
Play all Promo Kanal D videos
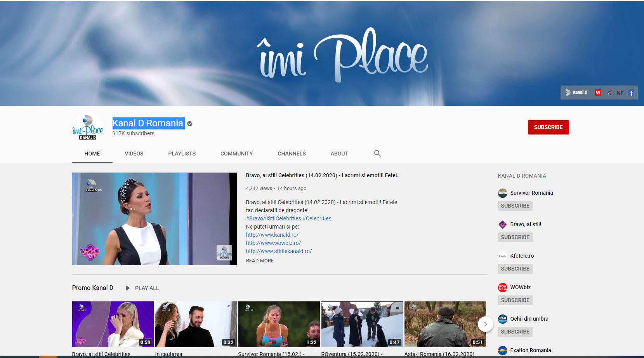pos(142,288)
